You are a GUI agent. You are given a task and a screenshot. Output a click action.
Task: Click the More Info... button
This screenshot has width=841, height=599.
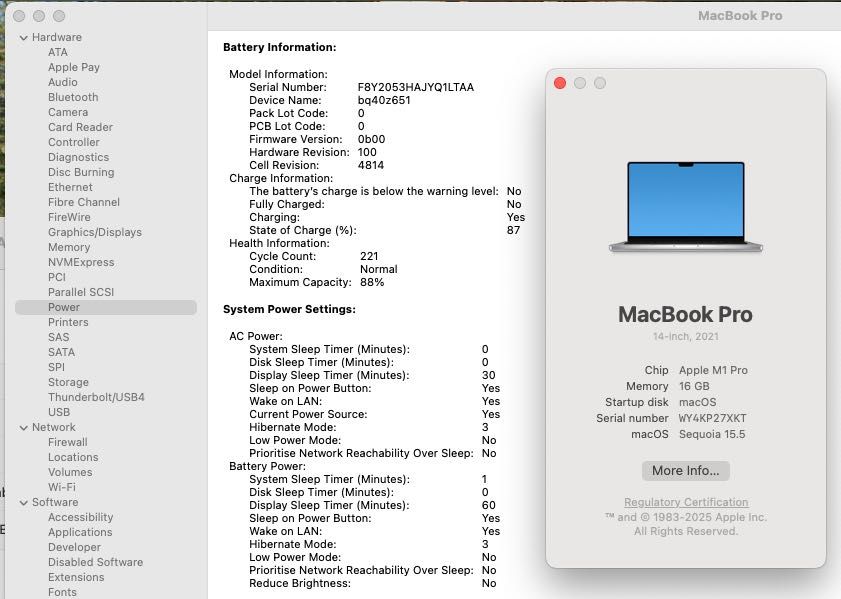[685, 471]
